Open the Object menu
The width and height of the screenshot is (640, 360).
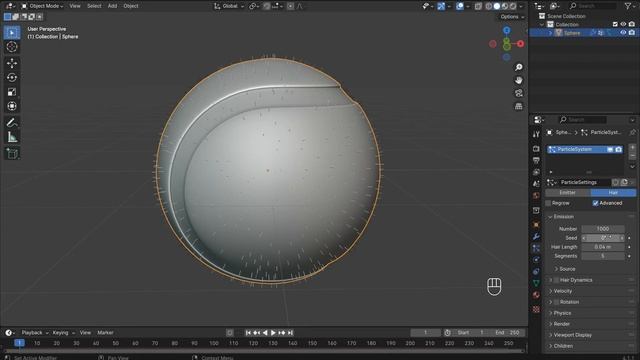[131, 6]
